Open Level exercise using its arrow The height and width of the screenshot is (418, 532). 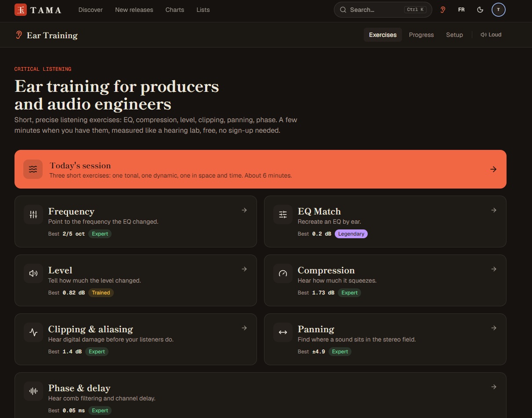click(244, 269)
